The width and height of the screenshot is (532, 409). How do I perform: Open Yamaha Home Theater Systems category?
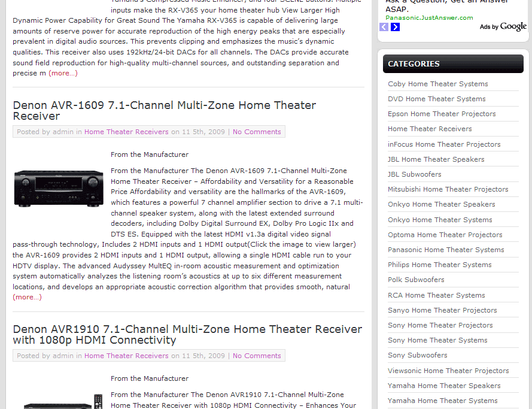click(x=442, y=400)
